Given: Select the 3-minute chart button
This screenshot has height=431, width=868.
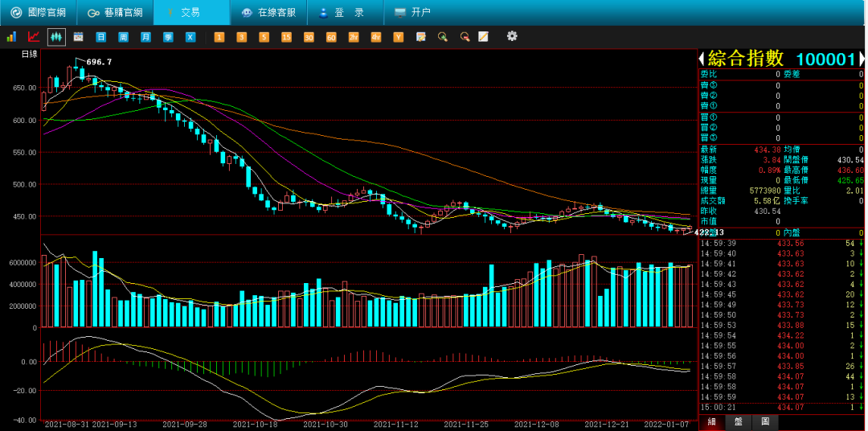Looking at the screenshot, I should click(x=241, y=37).
